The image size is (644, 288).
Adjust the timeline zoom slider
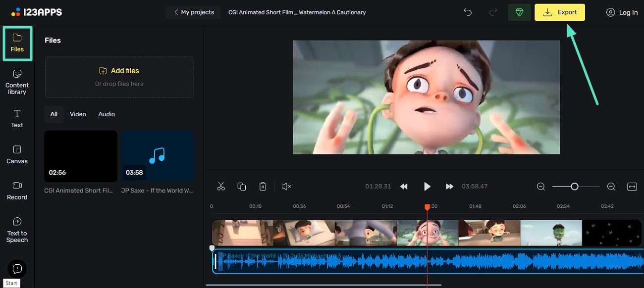[575, 187]
